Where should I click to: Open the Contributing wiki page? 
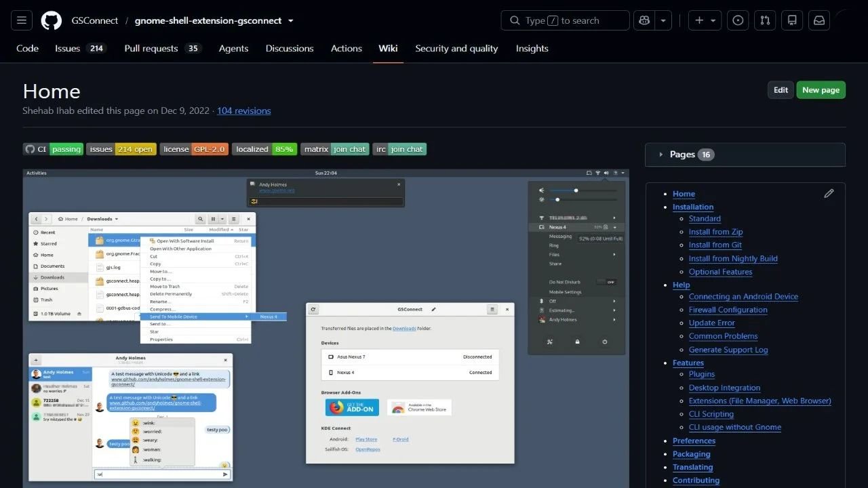(696, 481)
